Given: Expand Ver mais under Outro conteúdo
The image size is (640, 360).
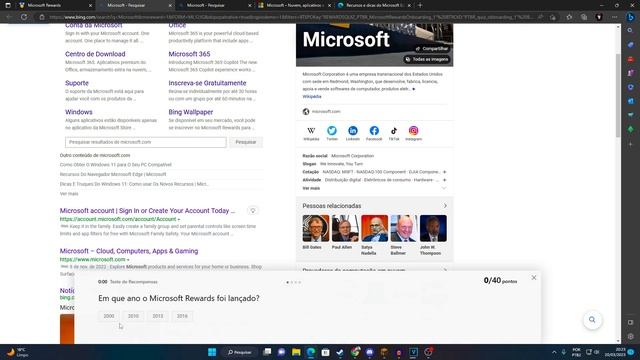Looking at the screenshot, I should (69, 193).
